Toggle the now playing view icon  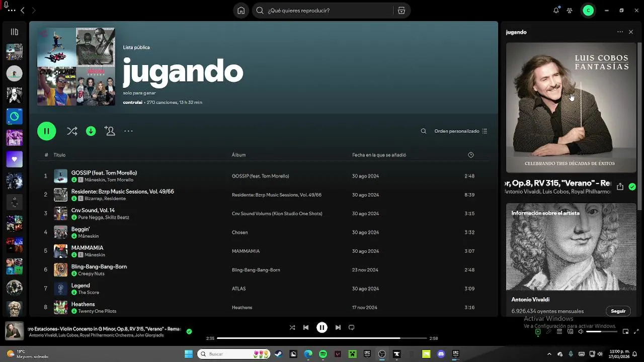click(538, 331)
